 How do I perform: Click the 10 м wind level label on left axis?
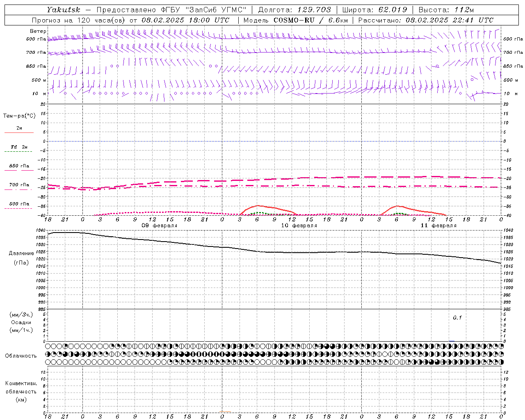click(39, 94)
